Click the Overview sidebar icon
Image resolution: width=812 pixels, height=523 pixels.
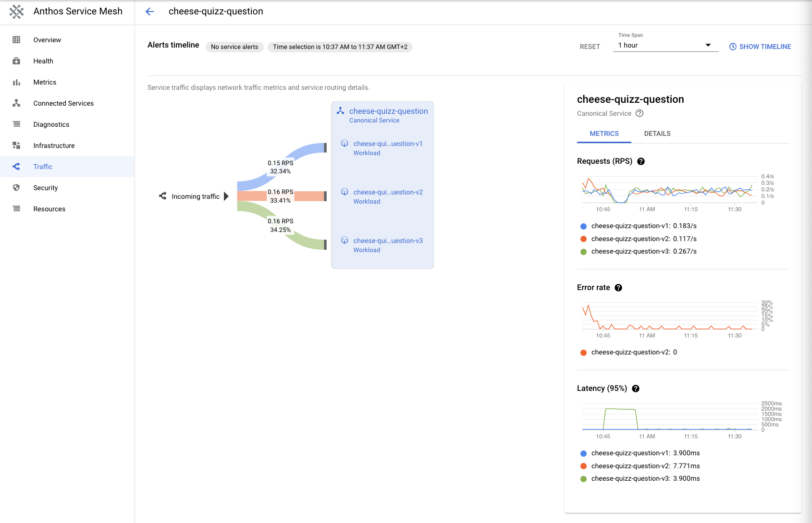coord(16,40)
